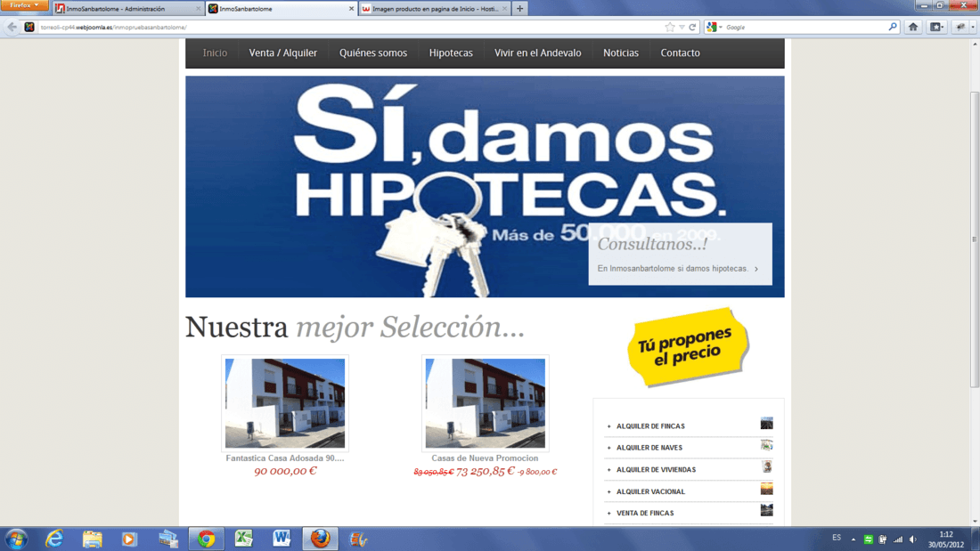Screen dimensions: 980x551
Task: Open the Alquiler de Naves category
Action: click(649, 447)
